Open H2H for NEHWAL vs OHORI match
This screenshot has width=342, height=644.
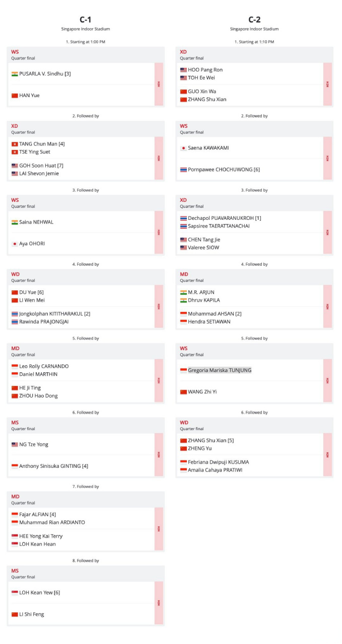(x=159, y=232)
